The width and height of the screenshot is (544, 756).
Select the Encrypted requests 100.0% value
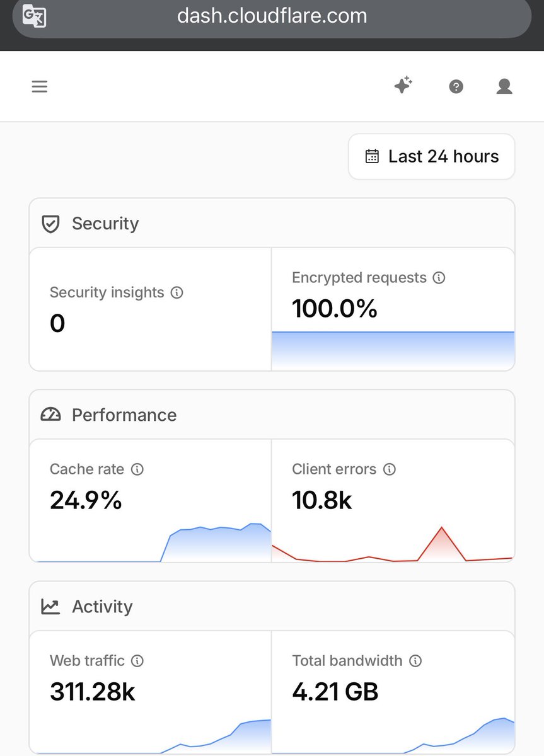click(x=335, y=309)
